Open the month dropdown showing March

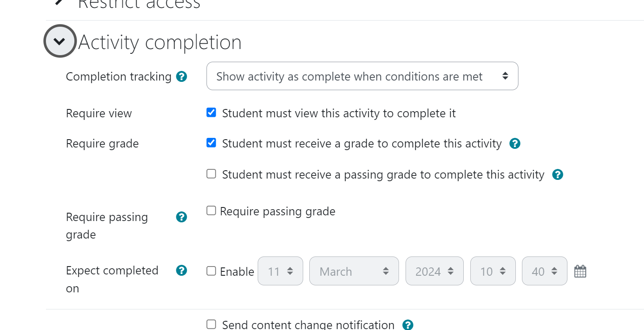(x=354, y=271)
